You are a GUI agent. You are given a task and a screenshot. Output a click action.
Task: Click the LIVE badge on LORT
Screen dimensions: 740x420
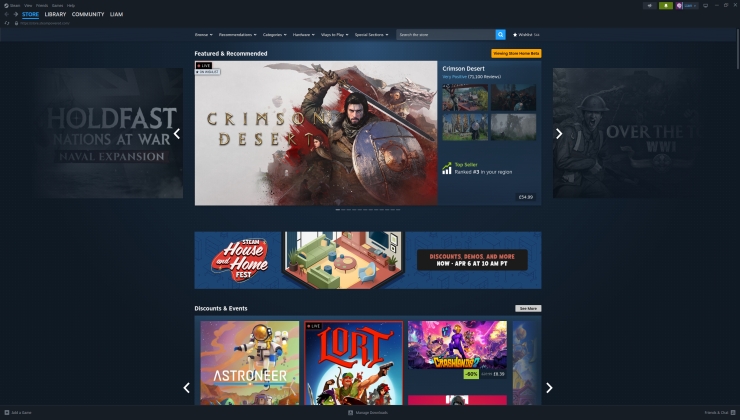coord(314,326)
